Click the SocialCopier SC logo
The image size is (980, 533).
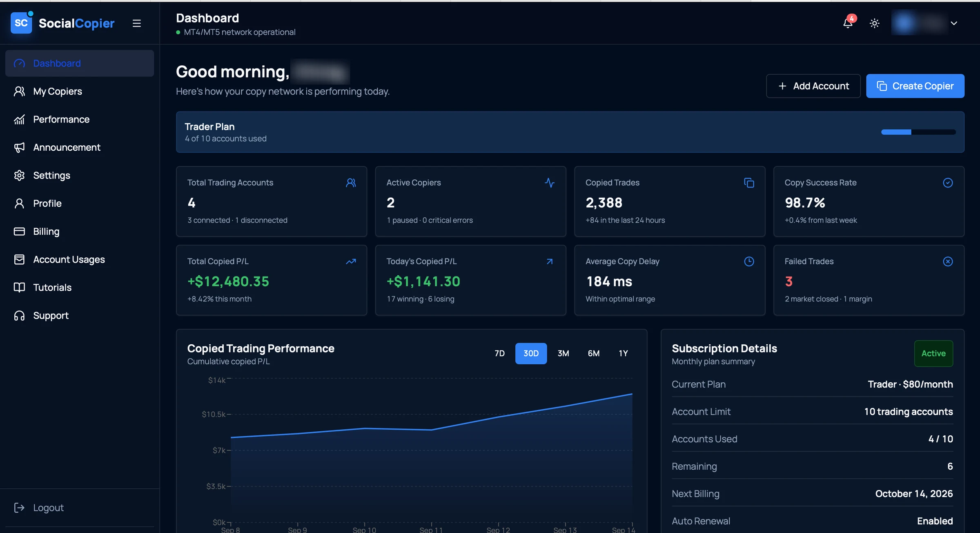tap(21, 23)
